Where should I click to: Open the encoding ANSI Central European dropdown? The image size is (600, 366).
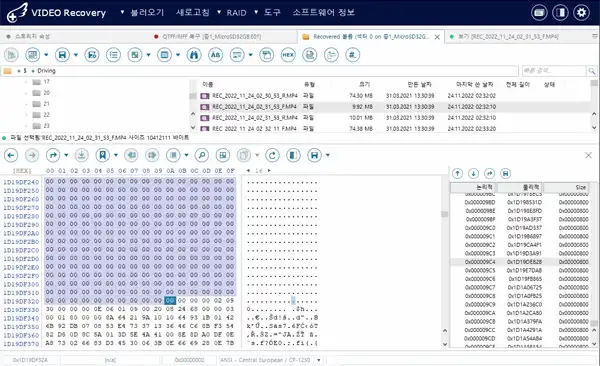tap(318, 360)
